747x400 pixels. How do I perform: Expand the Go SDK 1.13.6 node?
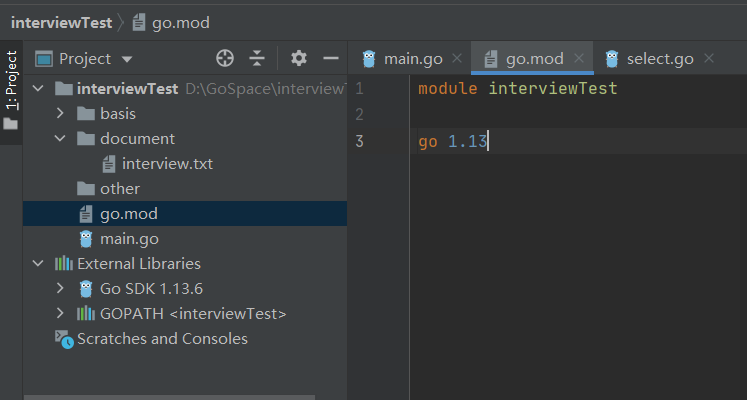click(x=62, y=289)
